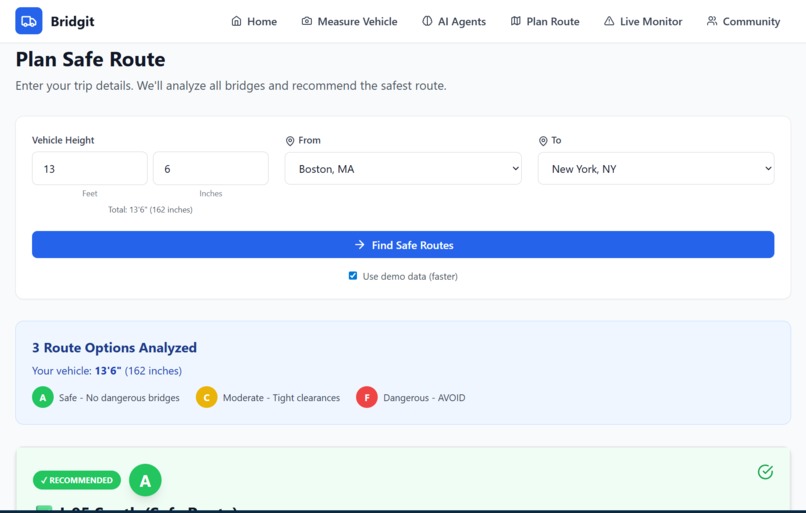Click the Bridgit truck logo icon

click(29, 21)
